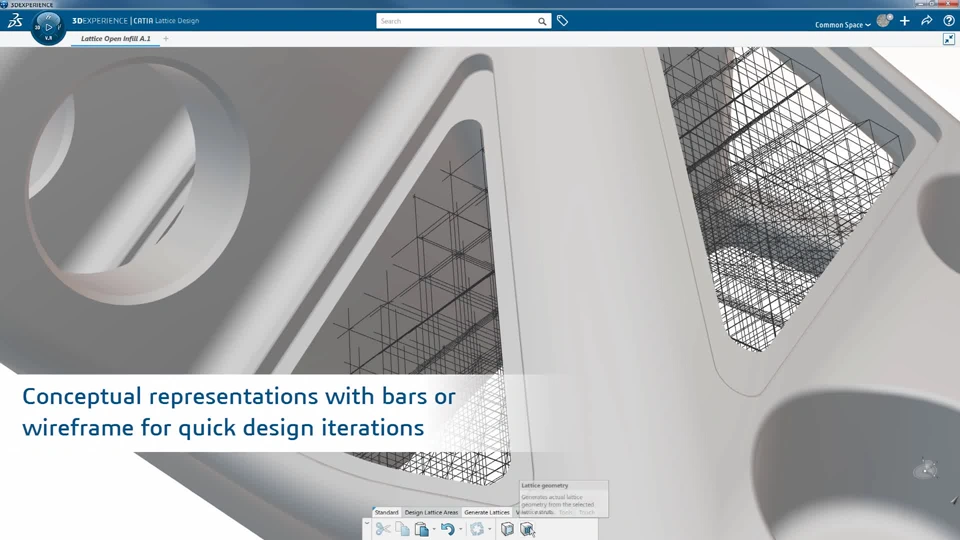The image size is (960, 540).
Task: Click the Paste clipboard icon
Action: (x=421, y=528)
